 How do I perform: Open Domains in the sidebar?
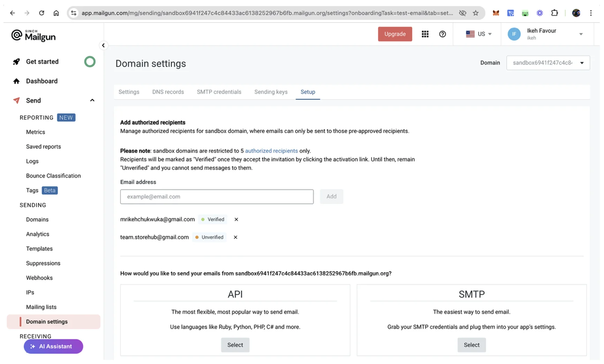(37, 220)
